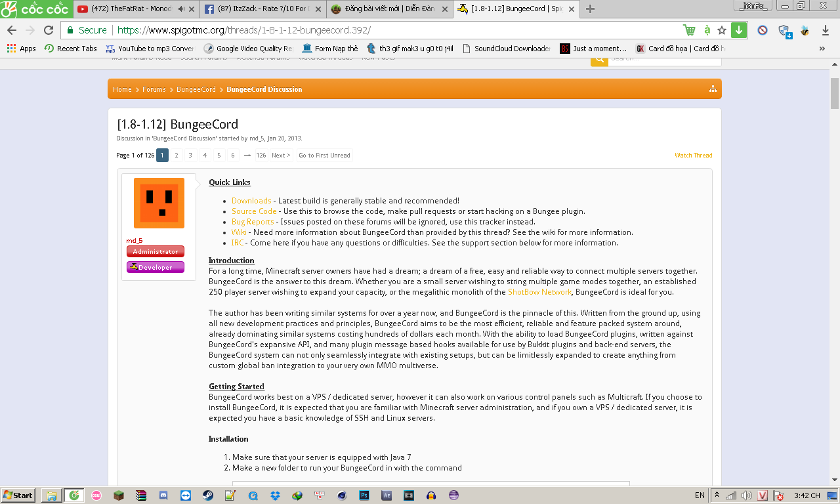This screenshot has height=504, width=840.
Task: Open Photoshop from the taskbar
Action: [364, 495]
